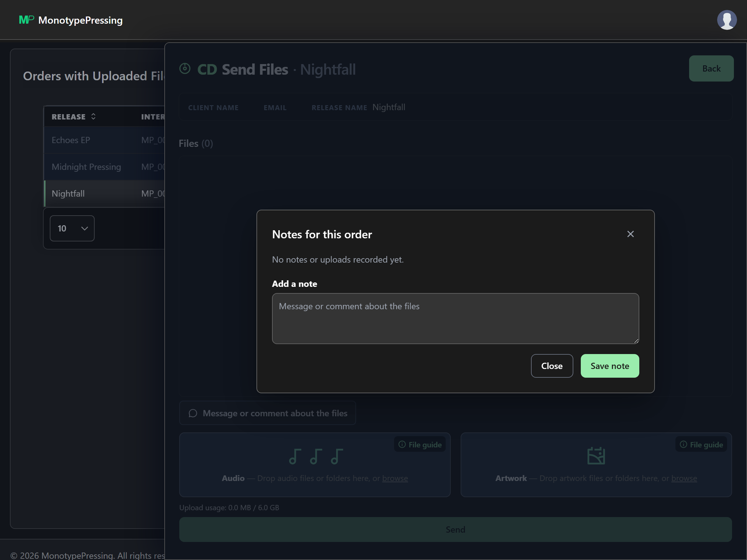747x560 pixels.
Task: Select the Echoes EP order row
Action: coord(104,140)
